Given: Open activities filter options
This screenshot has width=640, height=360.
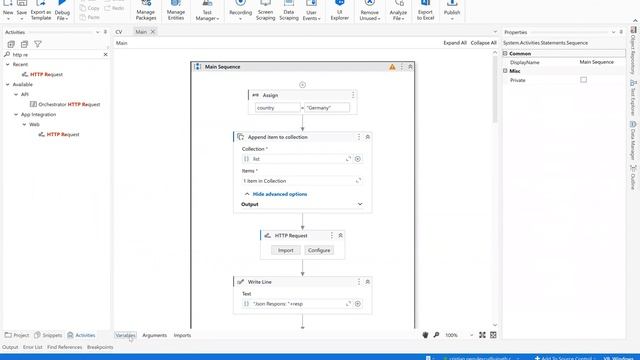Looking at the screenshot, I should [38, 44].
